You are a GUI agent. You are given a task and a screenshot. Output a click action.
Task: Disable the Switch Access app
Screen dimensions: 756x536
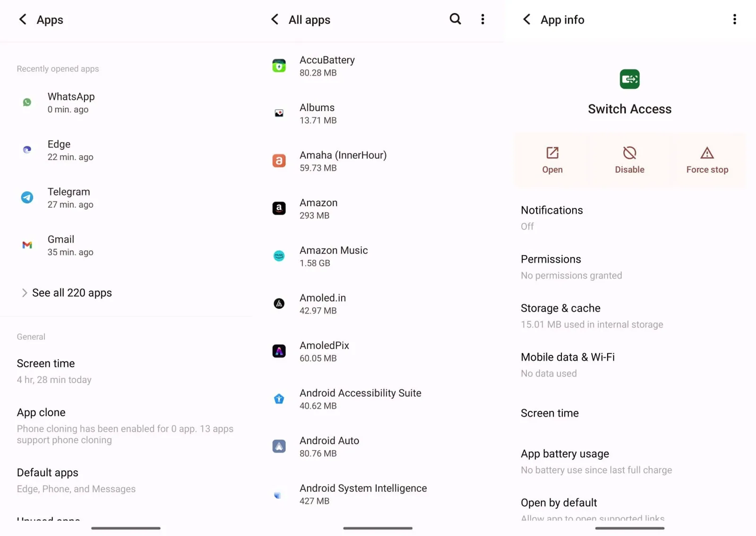click(x=629, y=160)
